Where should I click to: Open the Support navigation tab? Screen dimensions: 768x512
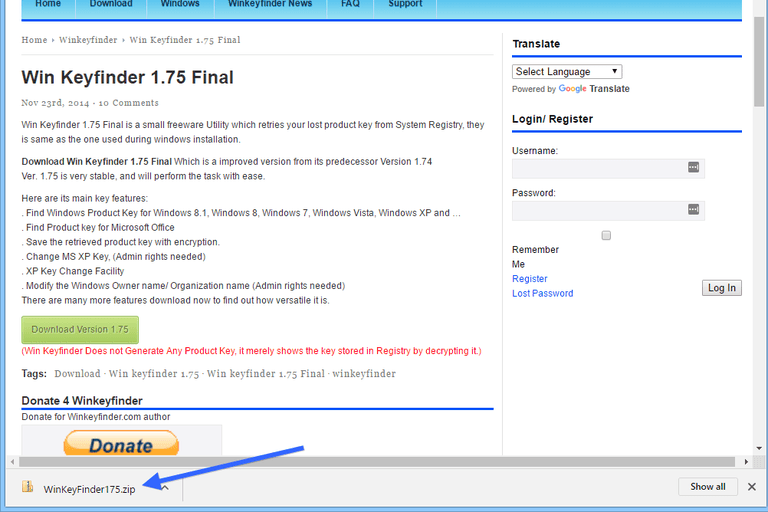(x=405, y=5)
